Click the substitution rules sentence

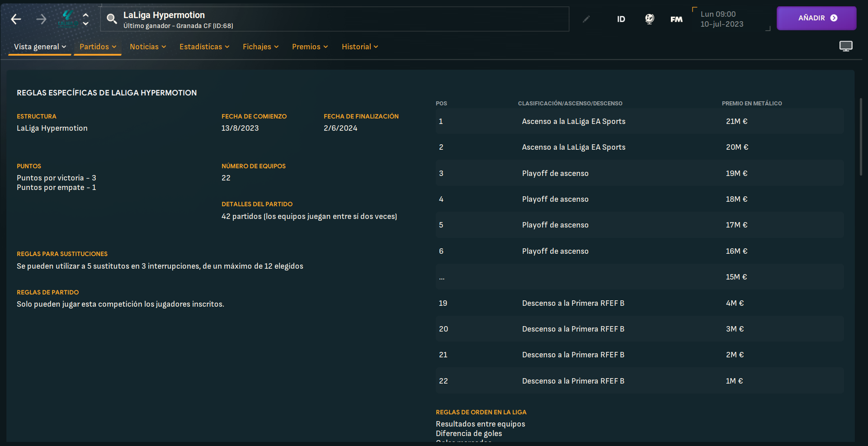(x=160, y=266)
